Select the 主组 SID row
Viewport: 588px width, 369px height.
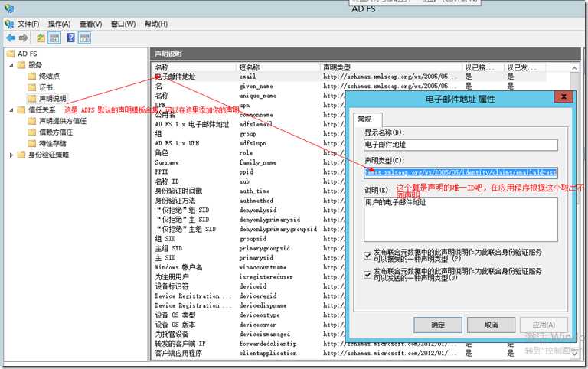point(249,248)
